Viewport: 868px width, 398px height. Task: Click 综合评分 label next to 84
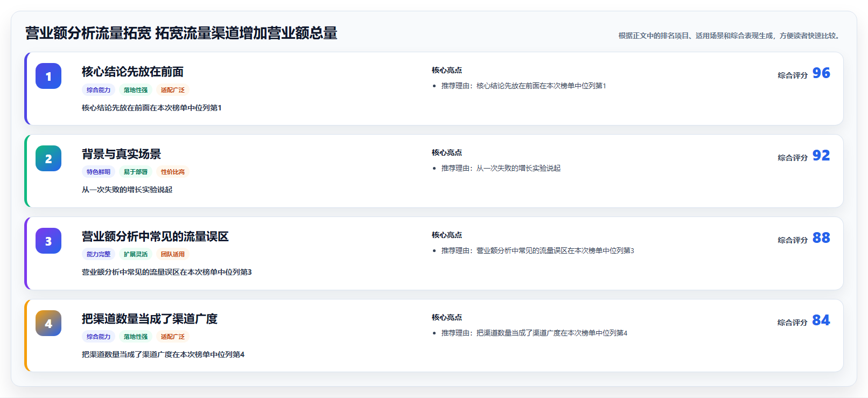coord(793,323)
